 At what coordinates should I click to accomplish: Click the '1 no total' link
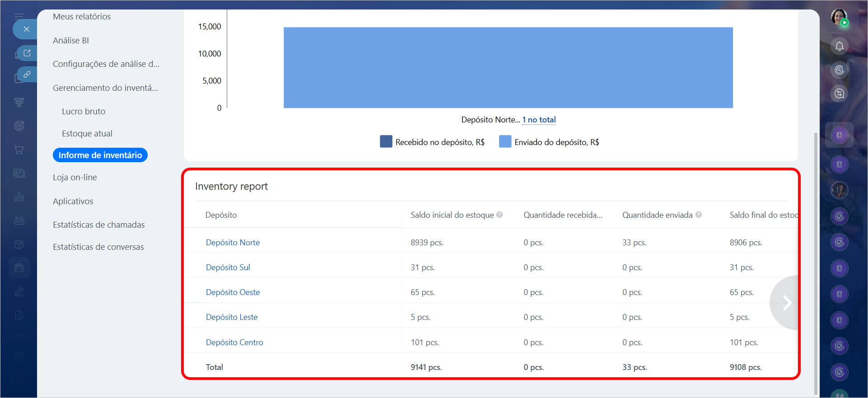click(539, 120)
